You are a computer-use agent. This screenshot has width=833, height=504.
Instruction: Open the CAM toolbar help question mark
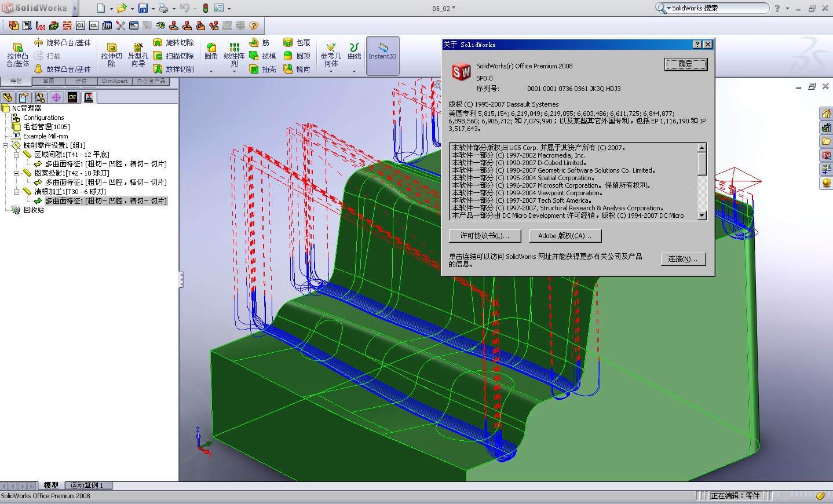tap(253, 25)
